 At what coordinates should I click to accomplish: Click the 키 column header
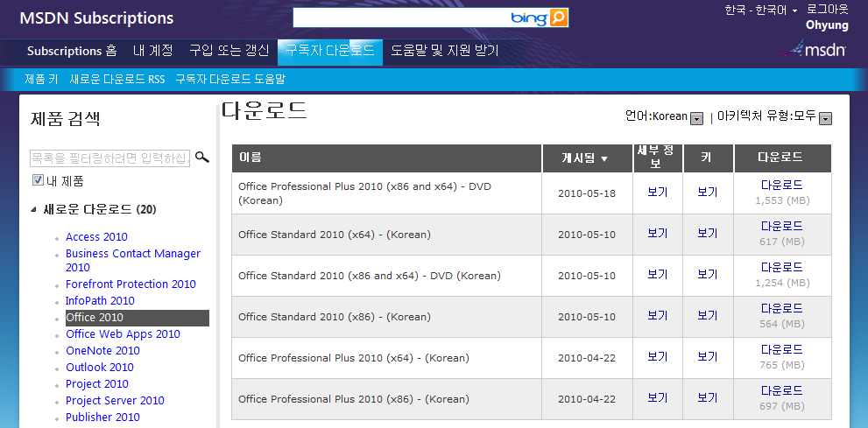coord(708,158)
